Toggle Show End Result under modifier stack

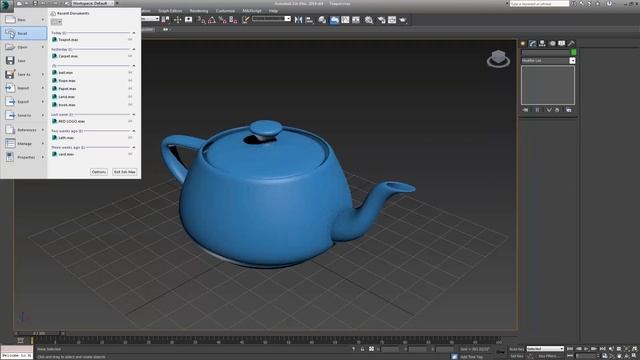click(x=537, y=110)
